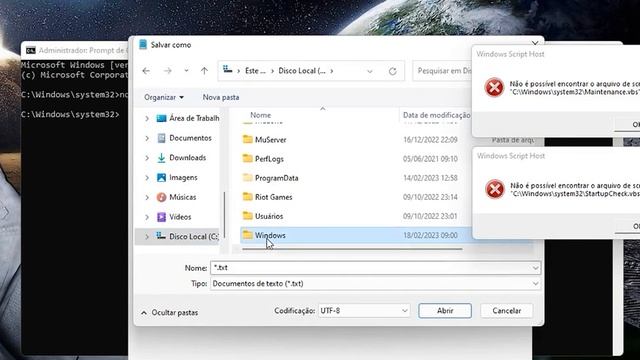The width and height of the screenshot is (640, 360).
Task: Select the Riot Games folder name
Action: 273,197
